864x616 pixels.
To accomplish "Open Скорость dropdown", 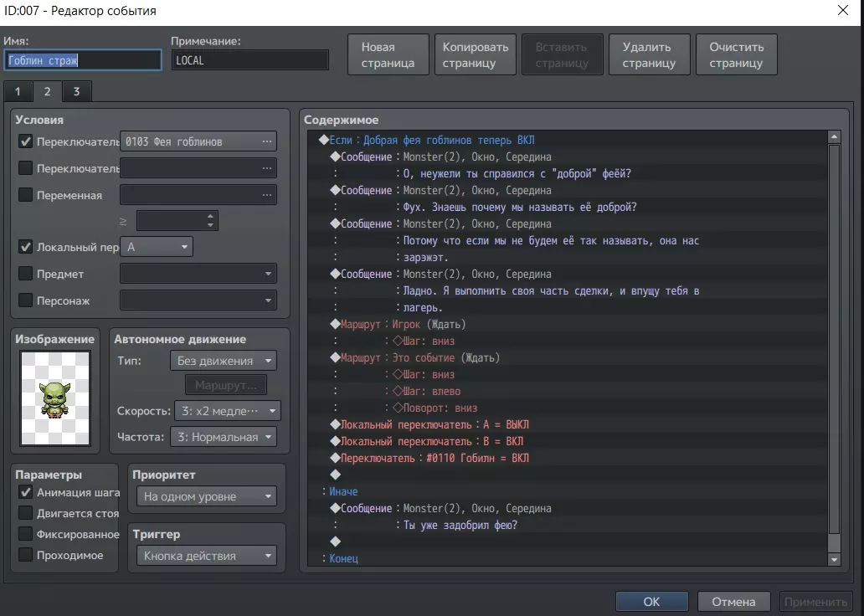I will [228, 411].
